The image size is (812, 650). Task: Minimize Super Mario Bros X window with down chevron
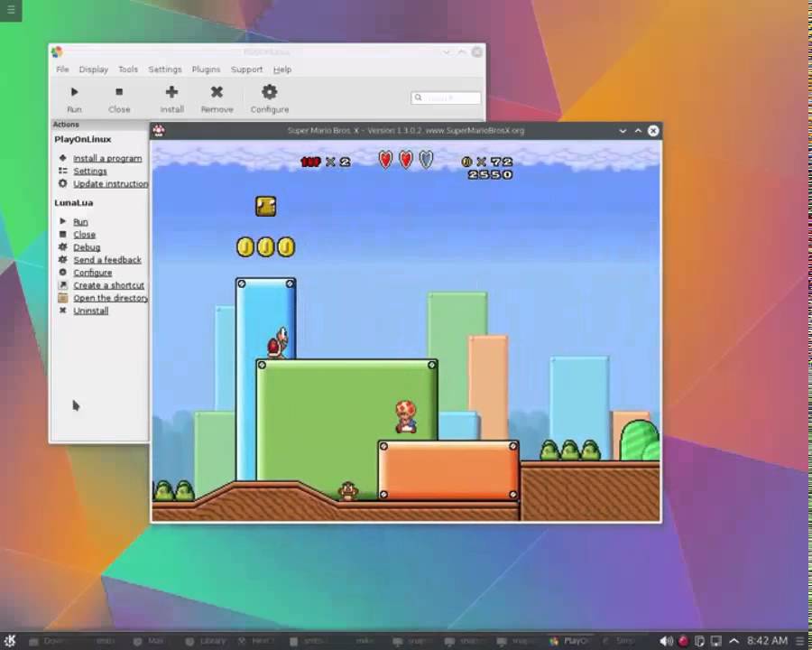[x=623, y=131]
